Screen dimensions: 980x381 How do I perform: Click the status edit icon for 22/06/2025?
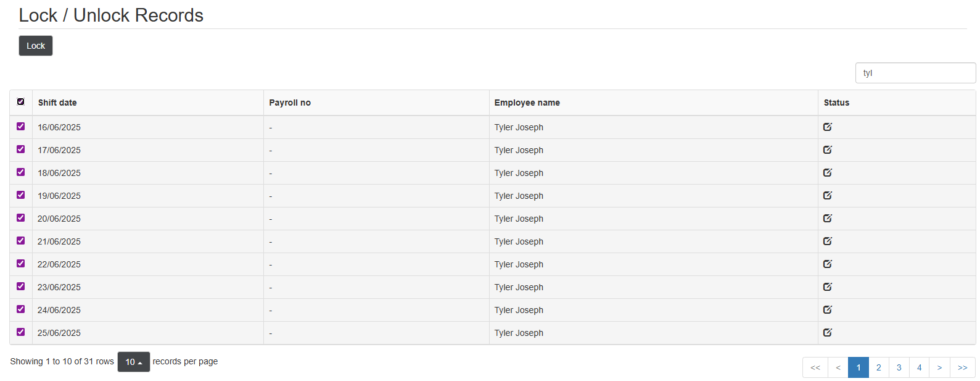(827, 264)
